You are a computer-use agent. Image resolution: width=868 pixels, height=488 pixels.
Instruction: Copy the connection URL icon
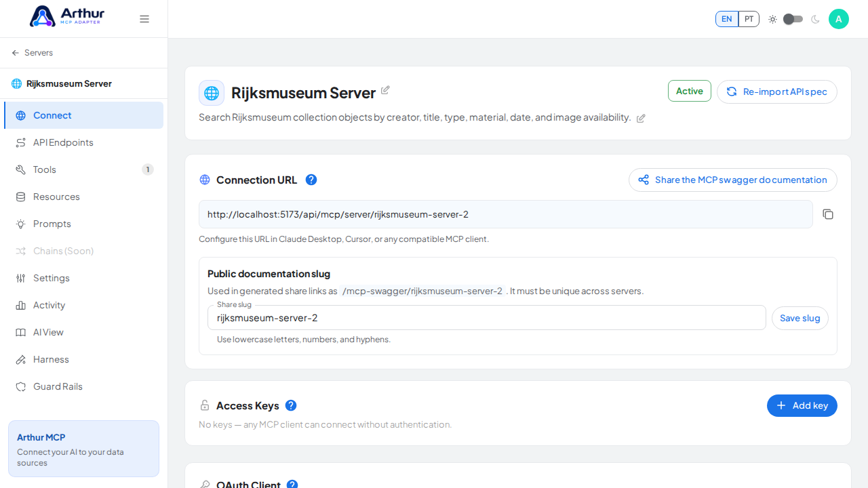(x=828, y=214)
